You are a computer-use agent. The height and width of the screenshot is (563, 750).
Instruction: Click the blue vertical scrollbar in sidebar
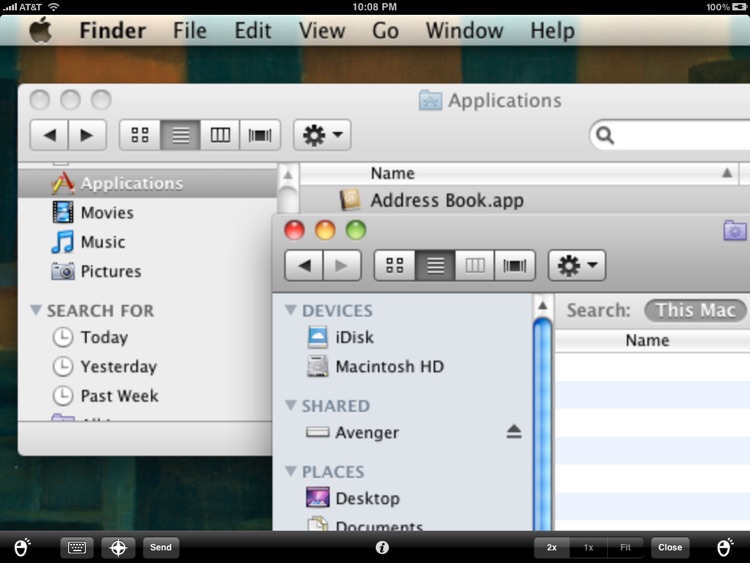tap(543, 420)
